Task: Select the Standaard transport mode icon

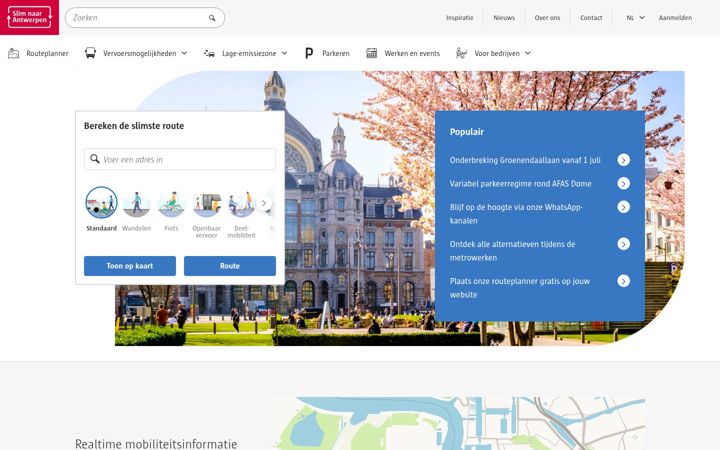Action: click(x=101, y=202)
